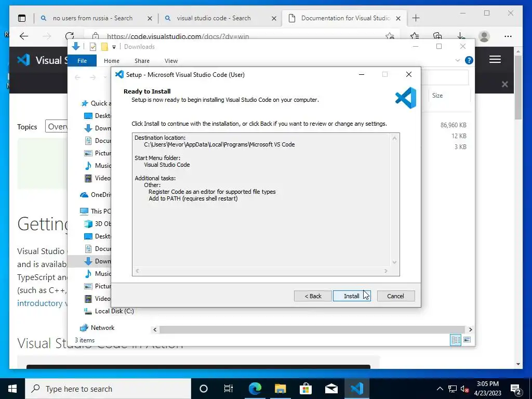Switch explorer to large icons view

click(467, 340)
